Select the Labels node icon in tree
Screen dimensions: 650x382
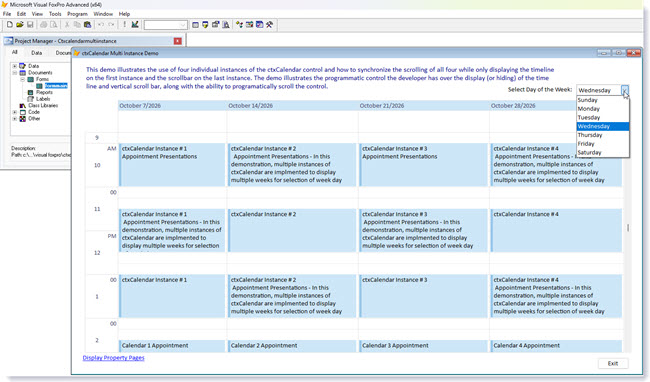tap(30, 99)
